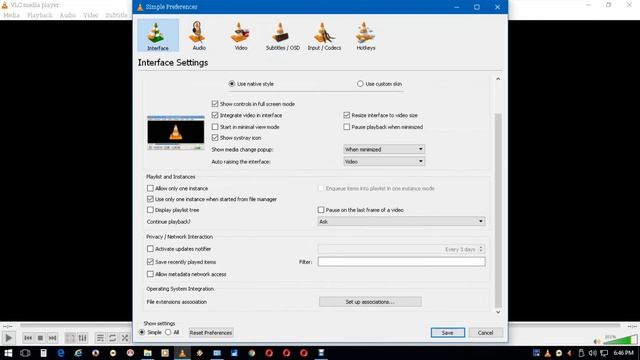The width and height of the screenshot is (640, 360).
Task: Open the Audio preferences category
Action: click(199, 36)
